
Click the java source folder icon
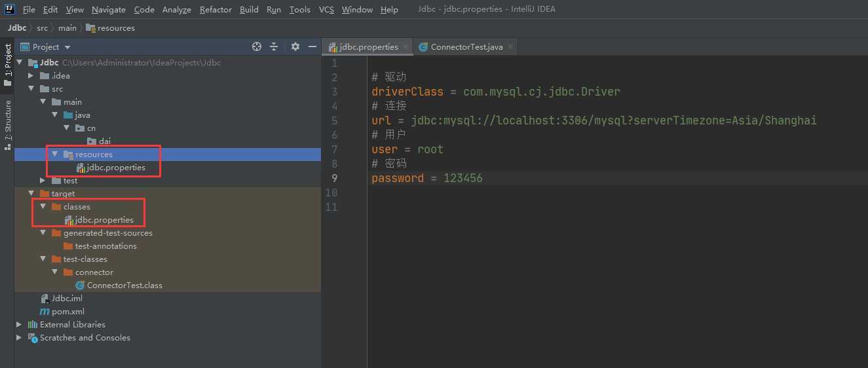(x=68, y=115)
